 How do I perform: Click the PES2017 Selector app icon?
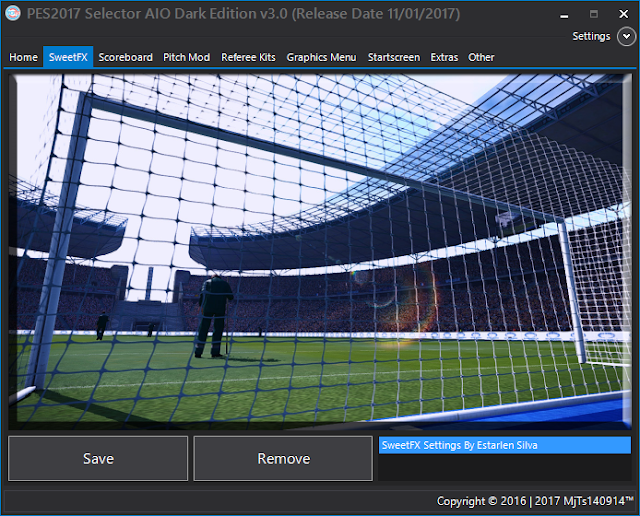(13, 13)
